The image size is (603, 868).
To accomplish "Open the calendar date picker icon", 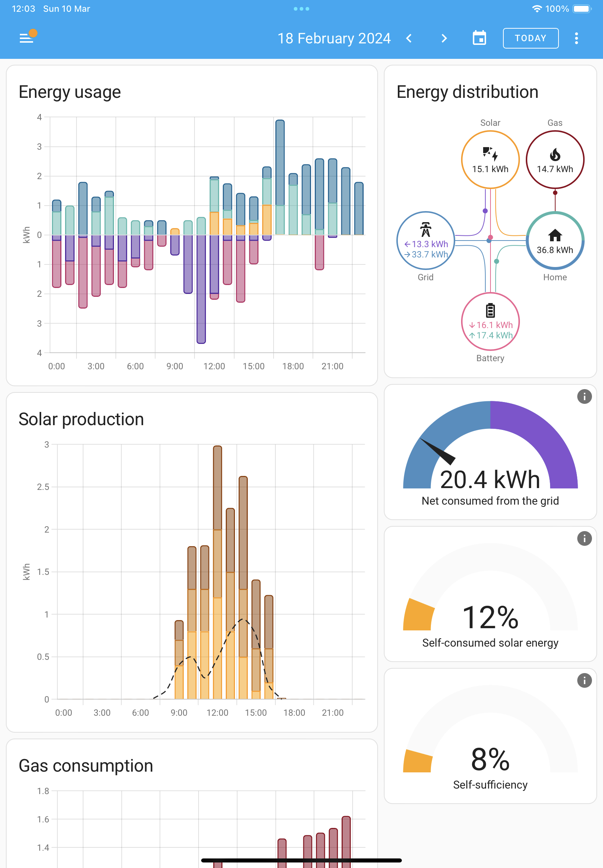I will (x=479, y=38).
